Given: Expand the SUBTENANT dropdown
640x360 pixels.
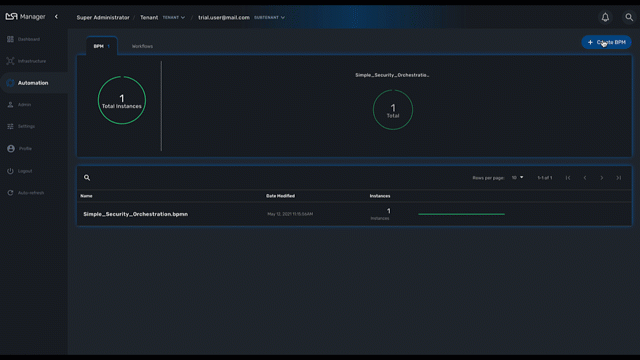Looking at the screenshot, I should click(269, 18).
